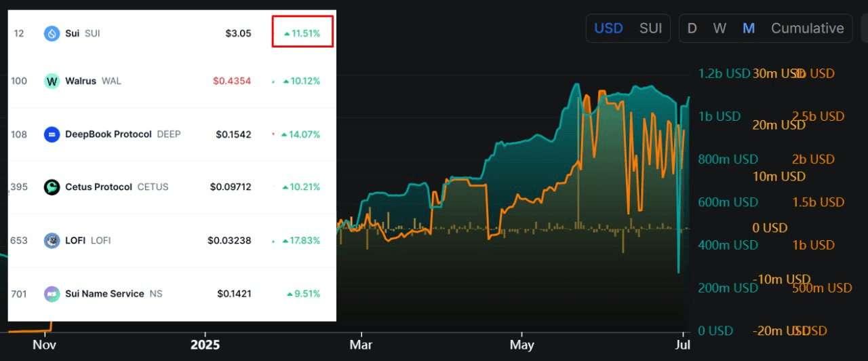The image size is (868, 361).
Task: Click the -10m USD axis label
Action: (x=781, y=280)
